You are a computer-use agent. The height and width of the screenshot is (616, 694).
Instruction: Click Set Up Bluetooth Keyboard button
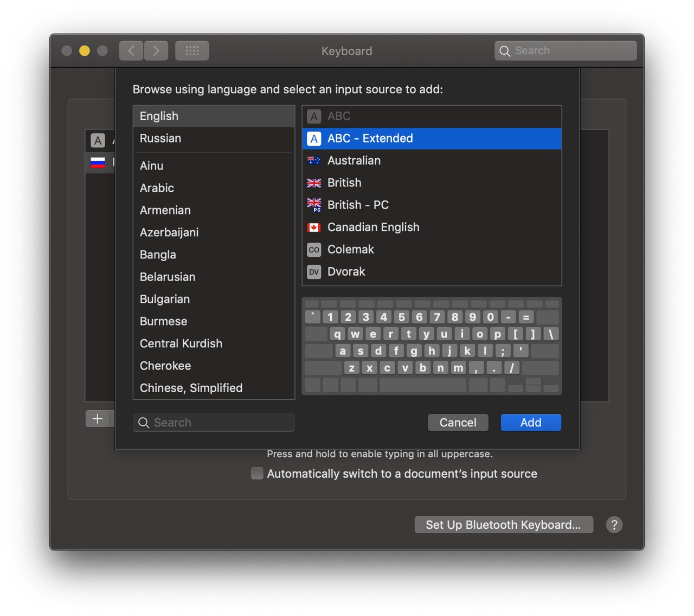504,525
